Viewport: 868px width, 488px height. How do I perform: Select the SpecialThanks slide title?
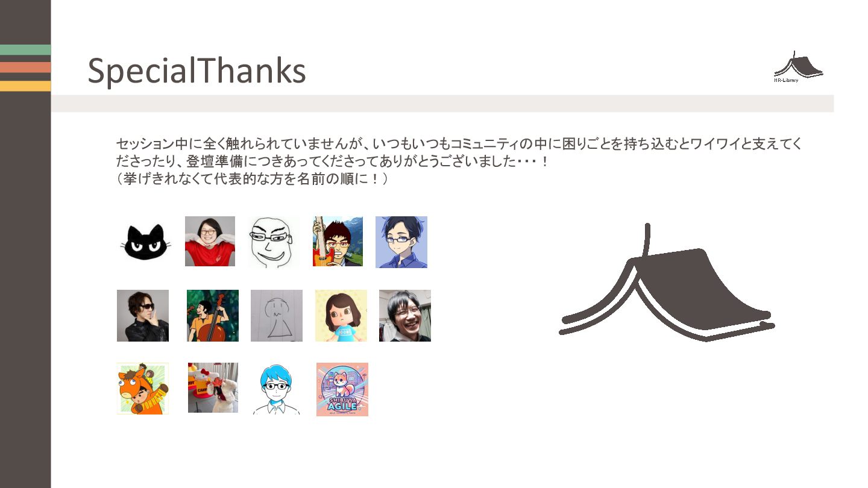point(197,70)
